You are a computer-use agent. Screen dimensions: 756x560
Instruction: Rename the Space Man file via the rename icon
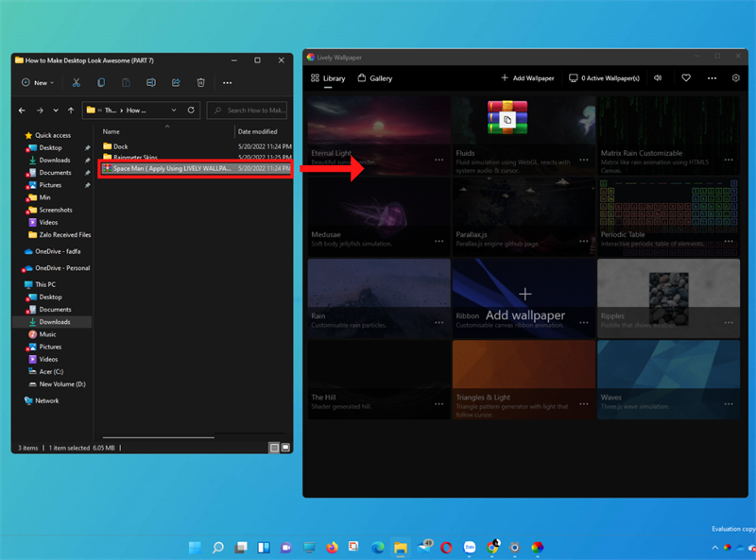pos(151,83)
